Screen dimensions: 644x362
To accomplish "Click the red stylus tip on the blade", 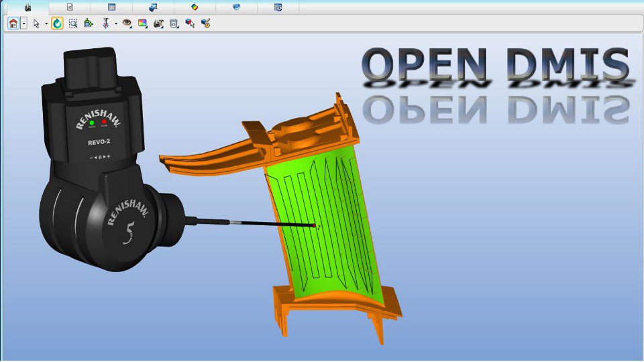I will (315, 226).
